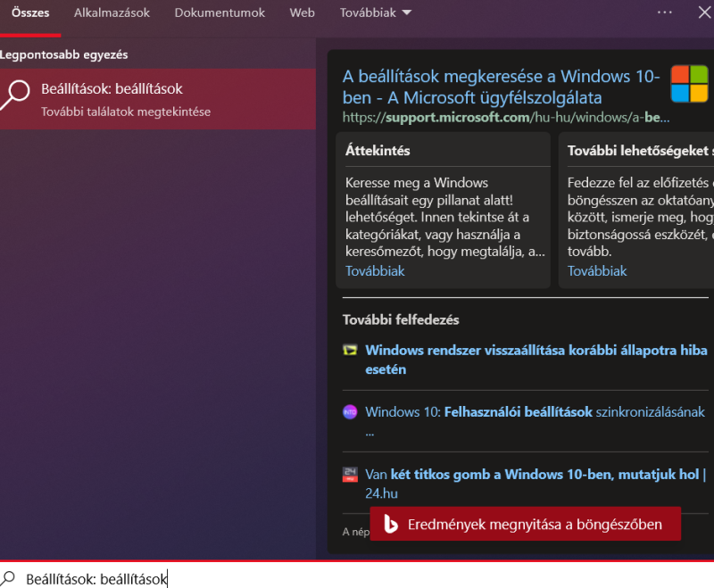
Task: Click the magnifier icon in best match
Action: (x=15, y=95)
